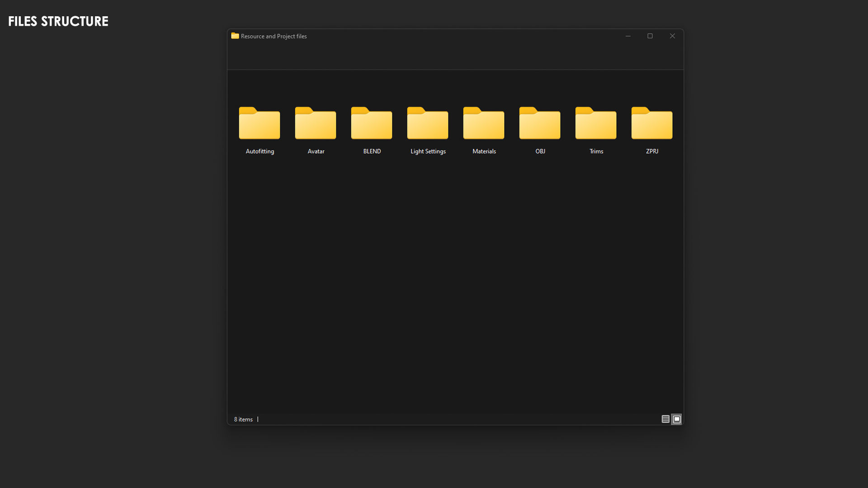Click the Materials folder name label
The height and width of the screenshot is (488, 868).
(x=484, y=151)
